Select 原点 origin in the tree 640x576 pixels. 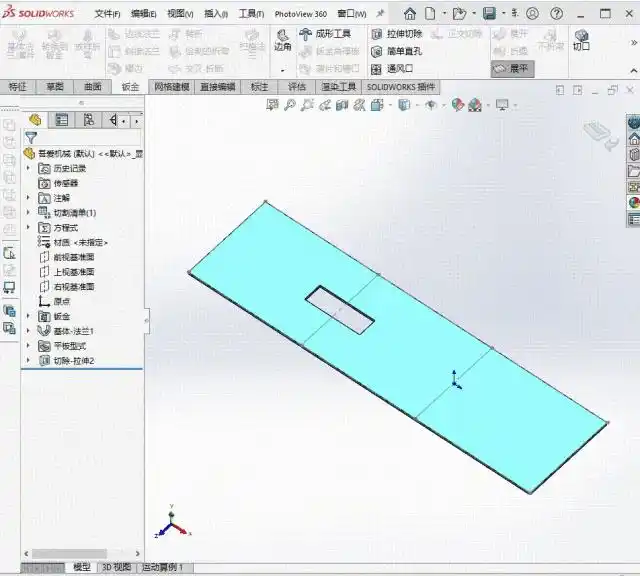[54, 301]
